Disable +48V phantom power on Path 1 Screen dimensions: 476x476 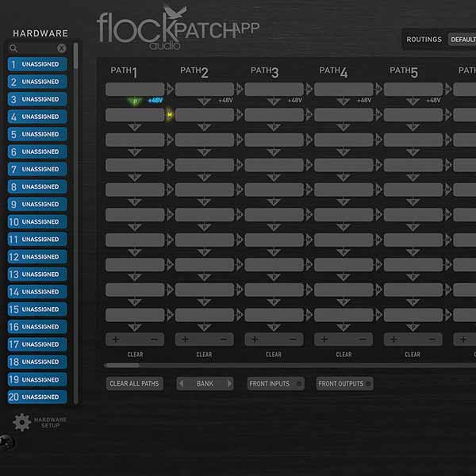click(x=155, y=100)
